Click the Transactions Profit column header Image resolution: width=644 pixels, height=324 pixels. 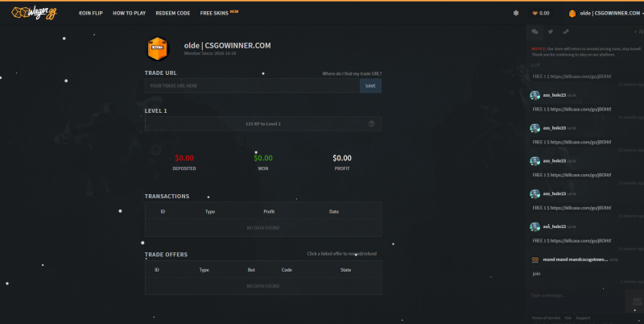pyautogui.click(x=269, y=211)
